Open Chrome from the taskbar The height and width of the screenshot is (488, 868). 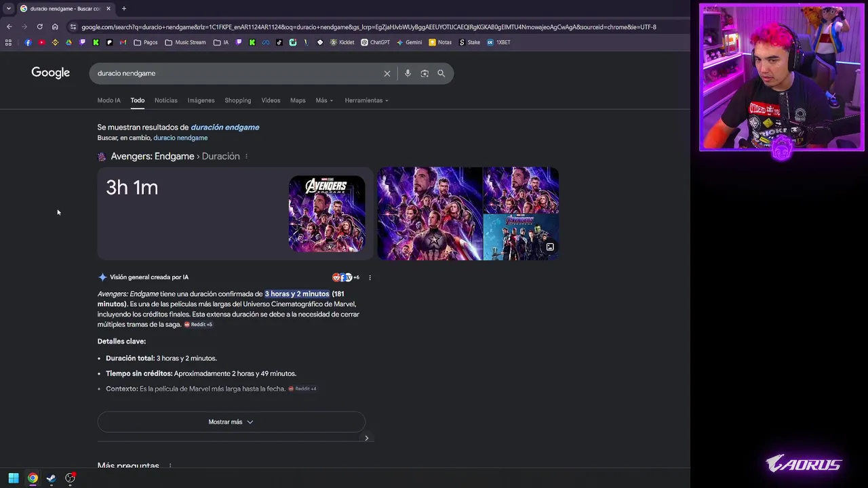(33, 478)
